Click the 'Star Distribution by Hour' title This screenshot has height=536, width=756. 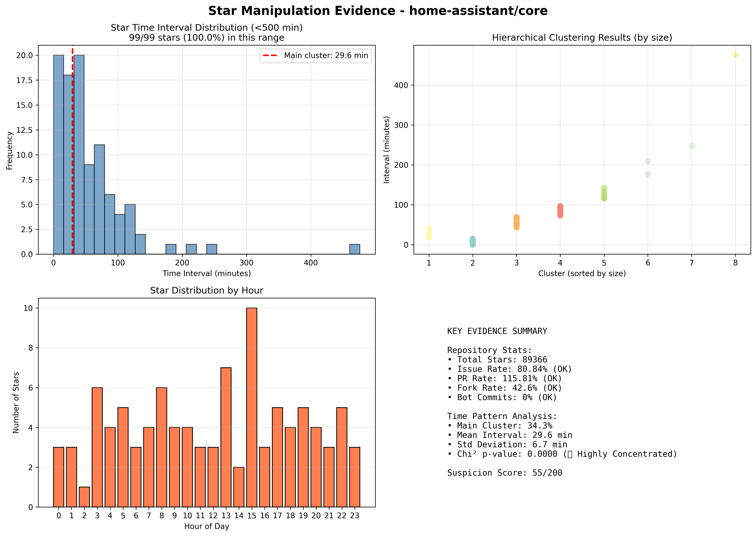coord(206,290)
